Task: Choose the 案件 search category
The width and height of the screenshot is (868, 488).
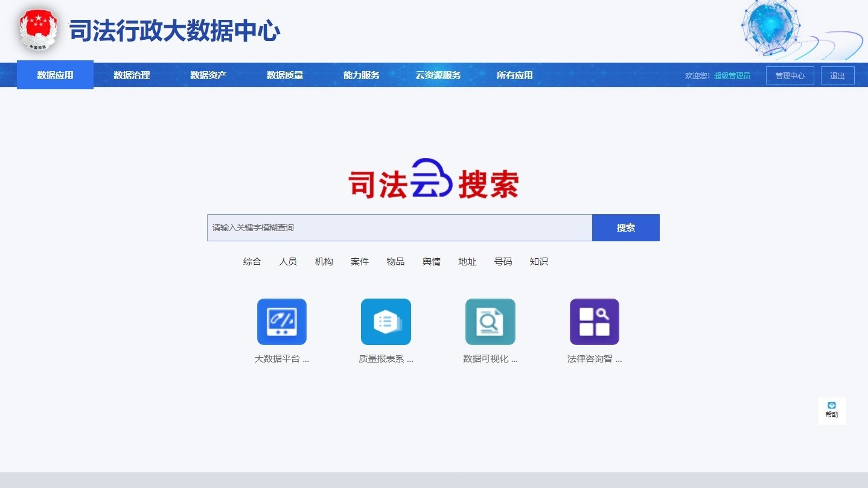Action: pos(360,262)
